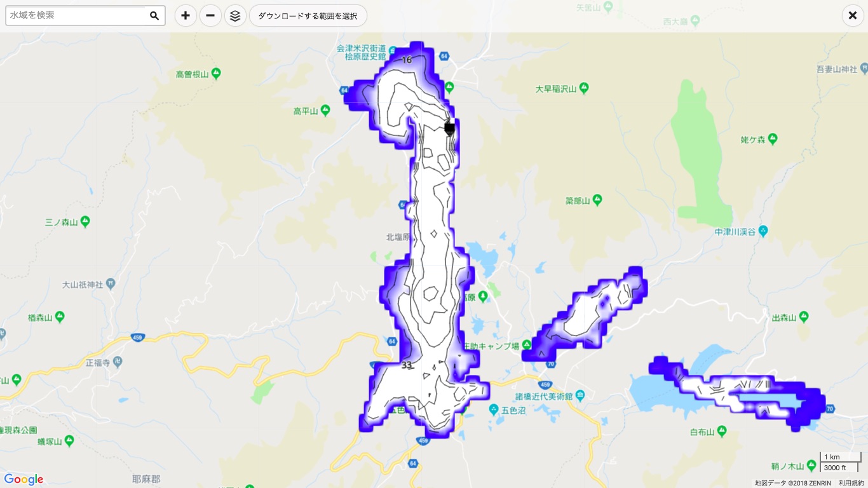This screenshot has height=488, width=868.
Task: Select the 諸橋近代美術館 museum marker
Action: (x=581, y=396)
